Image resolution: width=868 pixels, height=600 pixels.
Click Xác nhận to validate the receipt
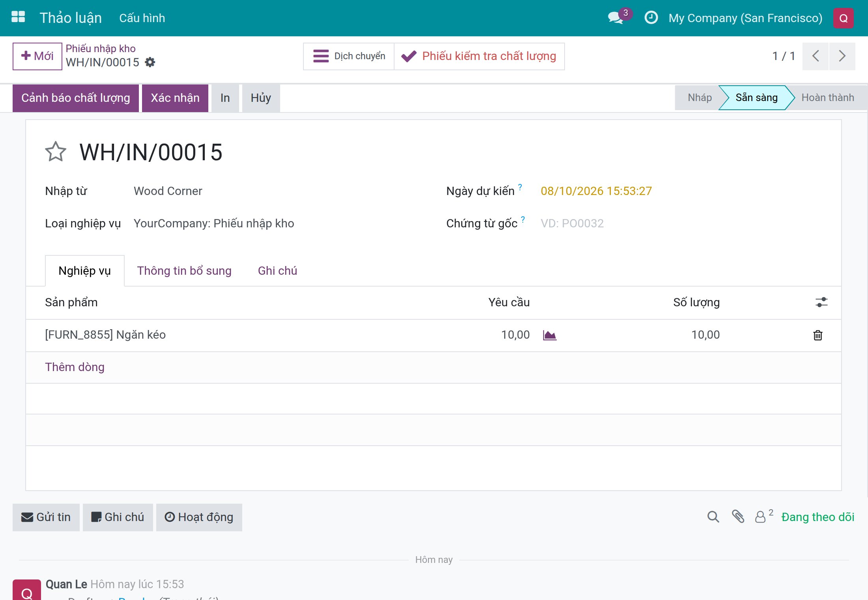175,98
